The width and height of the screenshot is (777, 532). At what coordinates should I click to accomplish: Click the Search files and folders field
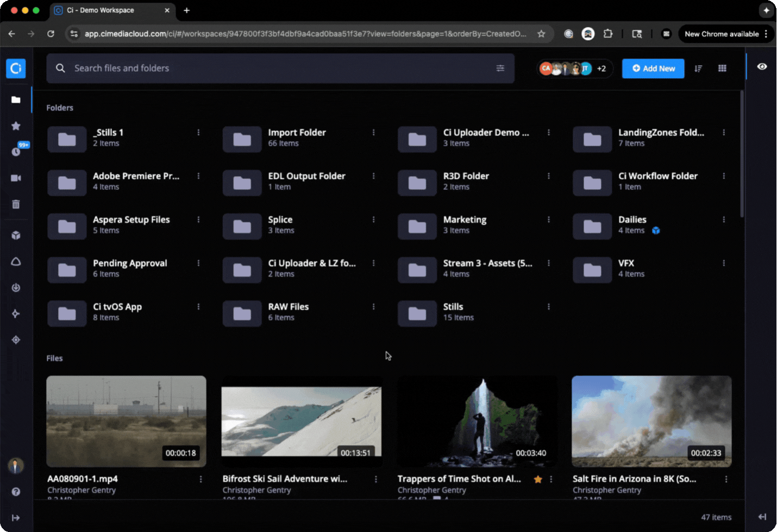[280, 68]
